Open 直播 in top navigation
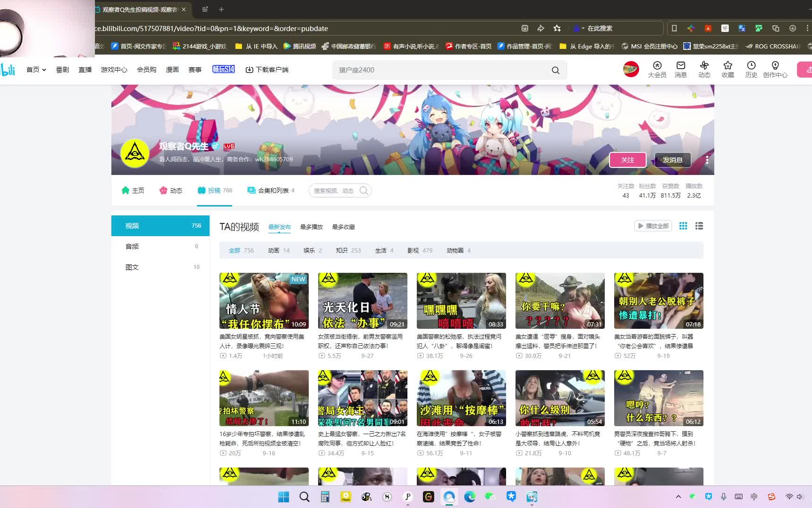Screen dimensions: 812x508 (85, 70)
